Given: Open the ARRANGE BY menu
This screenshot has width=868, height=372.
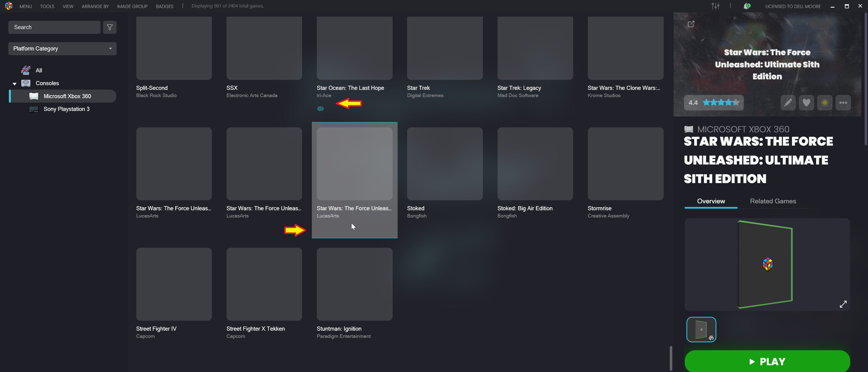Looking at the screenshot, I should click(x=95, y=6).
